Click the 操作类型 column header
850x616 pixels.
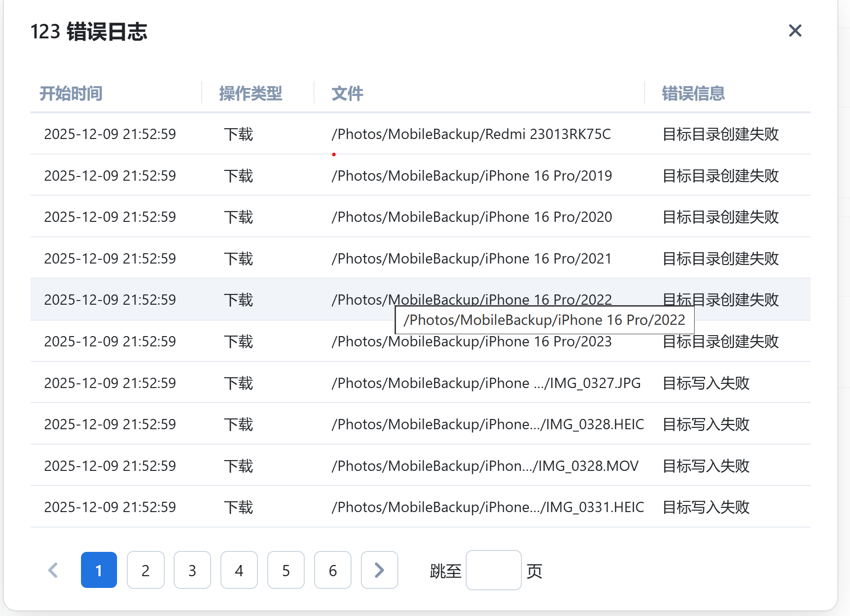point(251,94)
